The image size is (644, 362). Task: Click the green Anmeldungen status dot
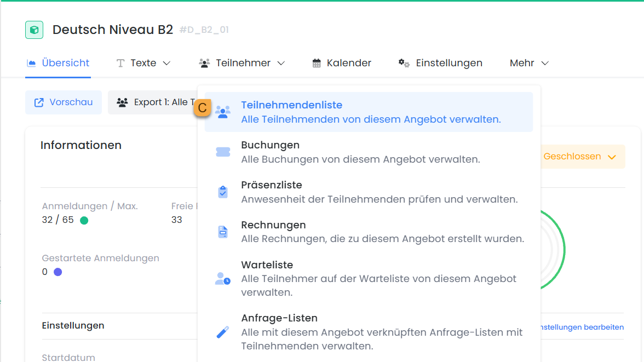click(84, 220)
